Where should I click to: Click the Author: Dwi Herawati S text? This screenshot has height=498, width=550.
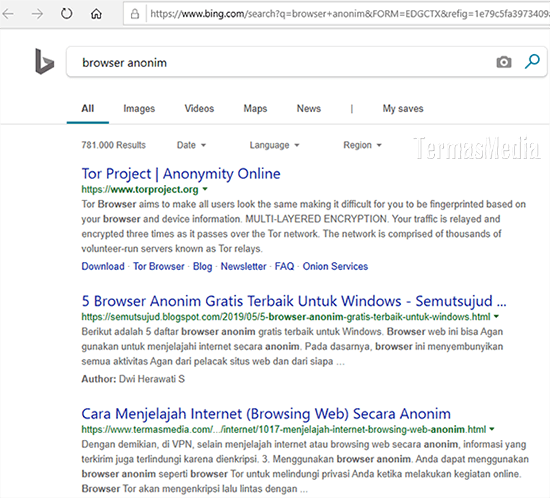click(x=133, y=379)
